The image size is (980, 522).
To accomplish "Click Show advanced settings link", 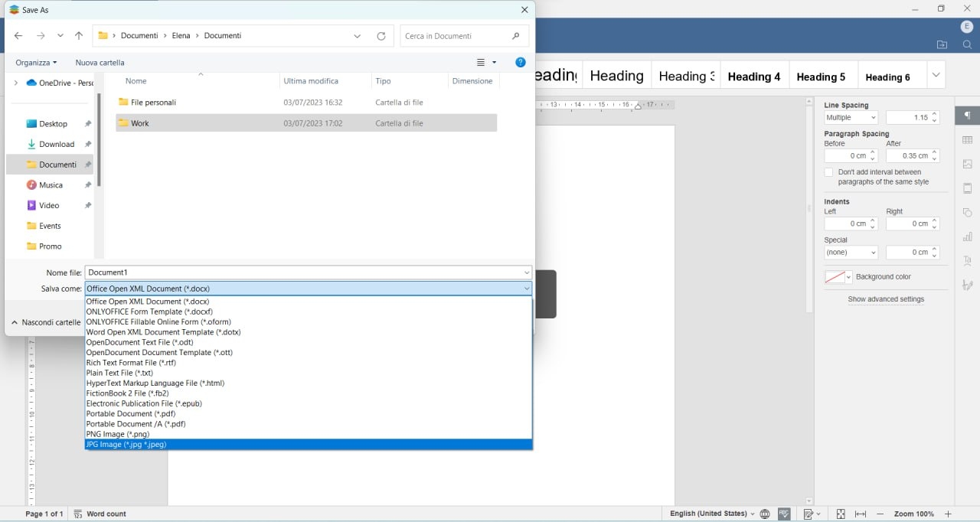I will click(886, 299).
